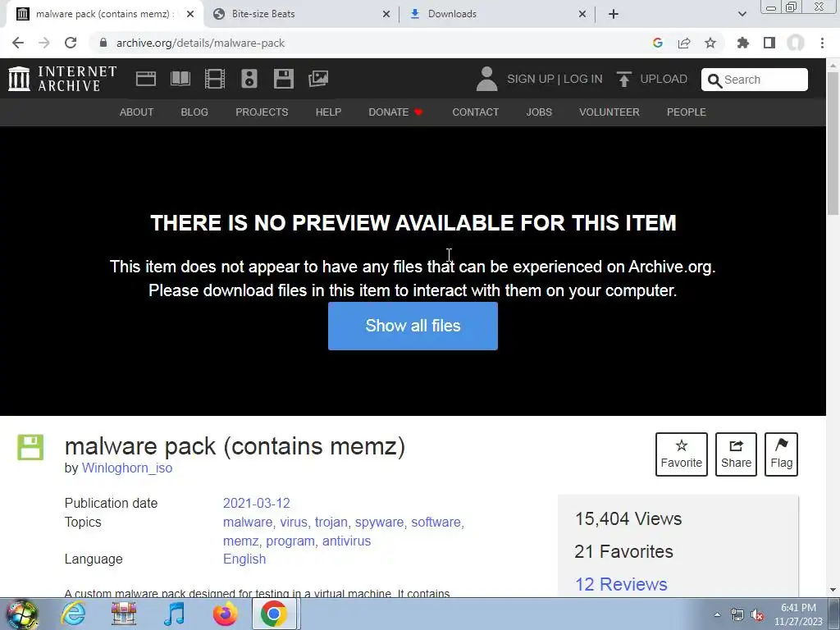Open the PEOPLE menu item
The height and width of the screenshot is (630, 840).
pos(687,112)
